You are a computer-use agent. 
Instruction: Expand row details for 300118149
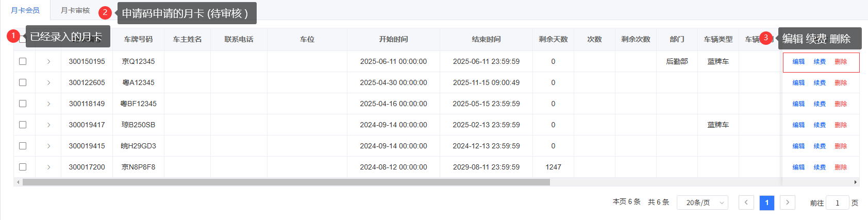48,104
